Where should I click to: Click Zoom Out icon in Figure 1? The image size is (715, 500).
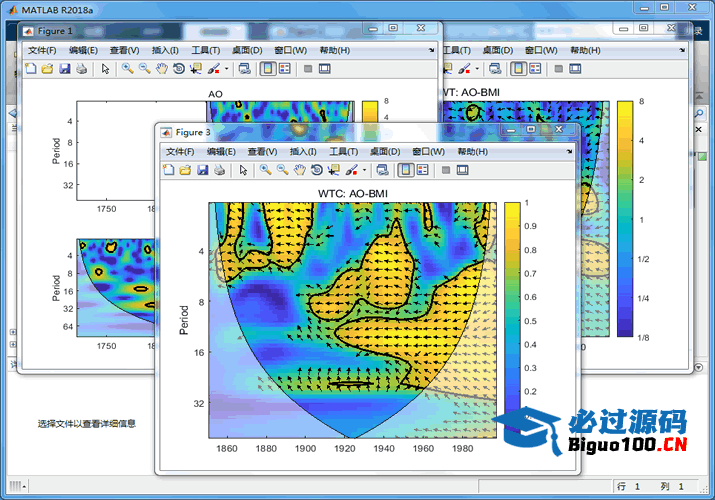tap(144, 69)
